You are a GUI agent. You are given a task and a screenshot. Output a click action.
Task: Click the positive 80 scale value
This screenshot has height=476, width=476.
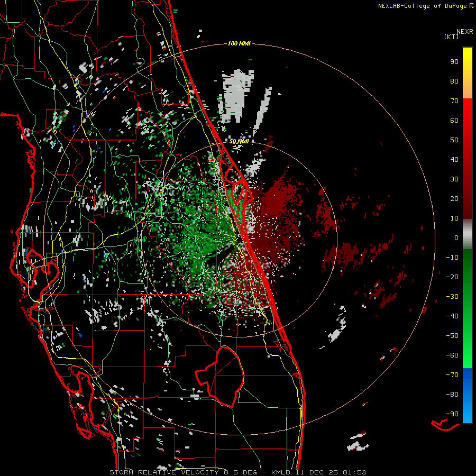pyautogui.click(x=454, y=81)
